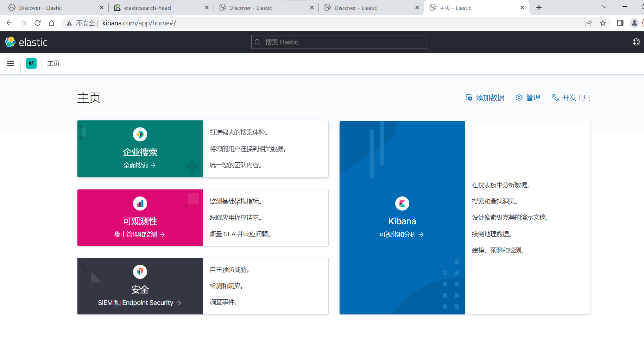
Task: Open a new browser tab
Action: click(x=539, y=8)
